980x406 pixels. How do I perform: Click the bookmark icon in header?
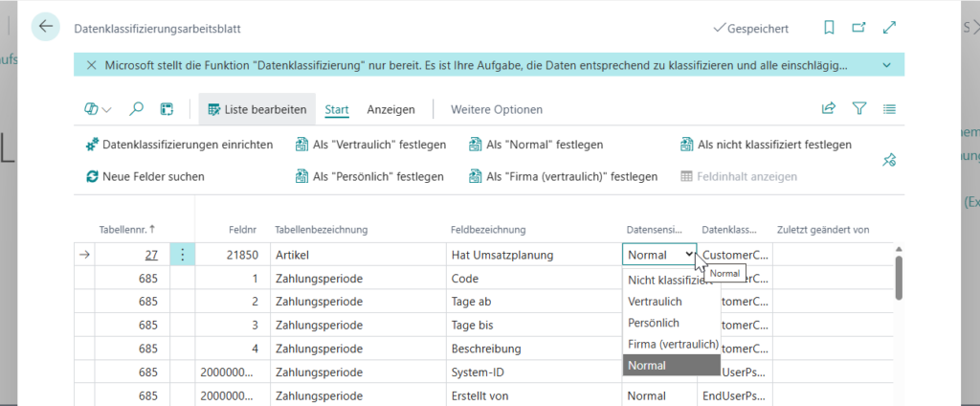(x=830, y=28)
